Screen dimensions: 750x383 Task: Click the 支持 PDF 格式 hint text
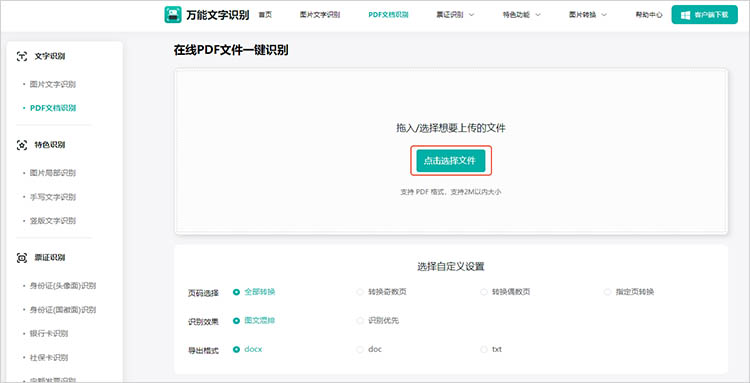click(451, 192)
